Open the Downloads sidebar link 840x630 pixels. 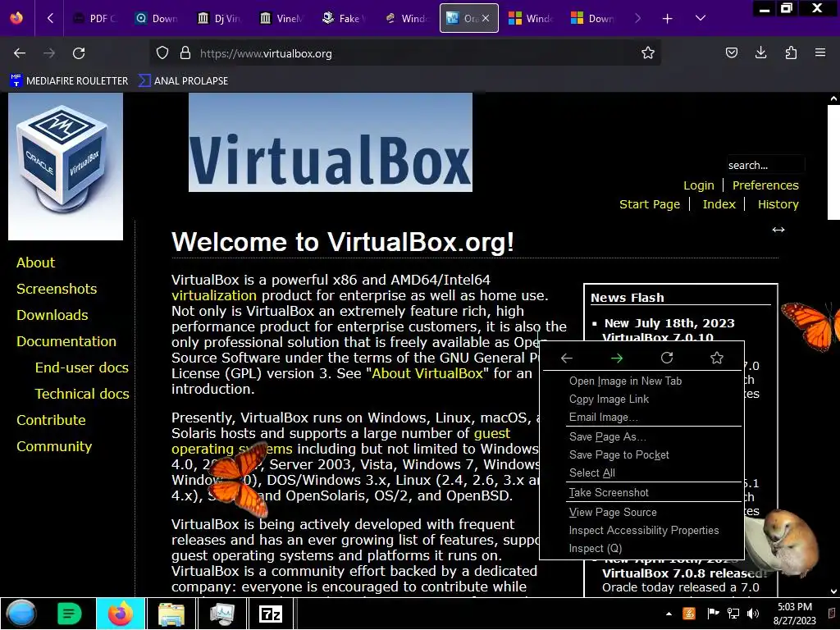52,315
